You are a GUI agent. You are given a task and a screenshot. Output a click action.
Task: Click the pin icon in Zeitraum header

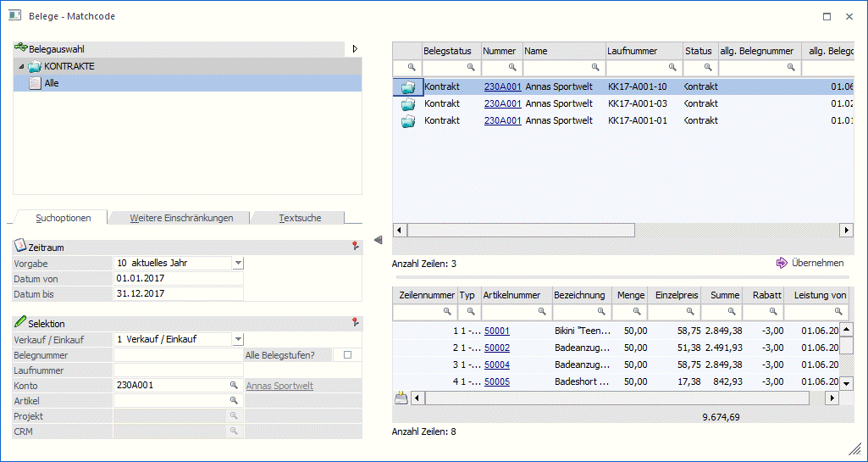click(355, 246)
